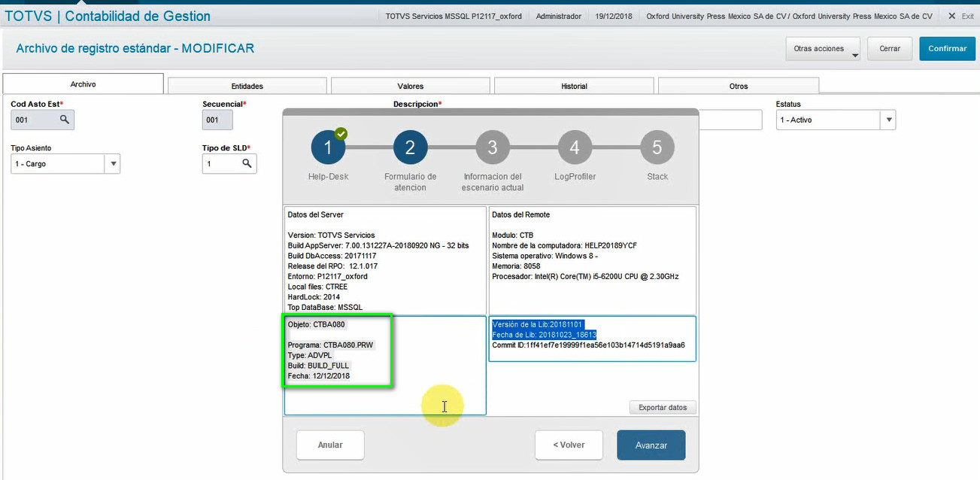This screenshot has width=980, height=480.
Task: Click the Datos del Remote heading
Action: tap(520, 215)
